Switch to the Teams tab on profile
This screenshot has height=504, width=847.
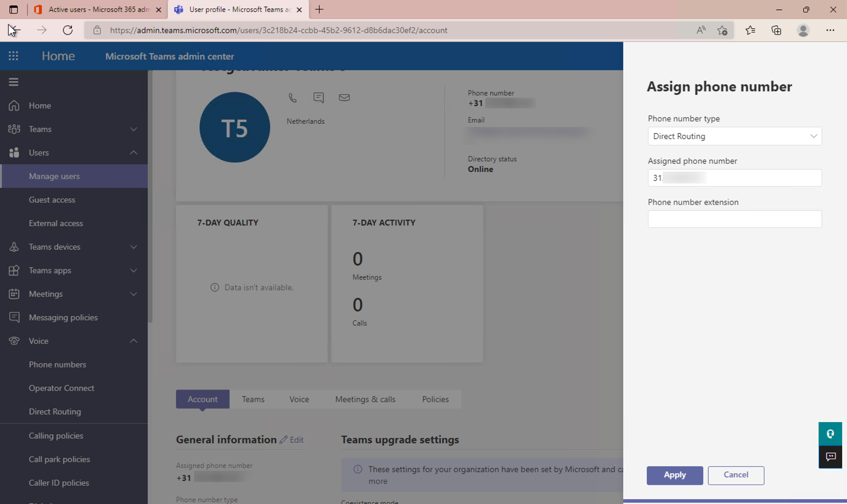pyautogui.click(x=253, y=399)
